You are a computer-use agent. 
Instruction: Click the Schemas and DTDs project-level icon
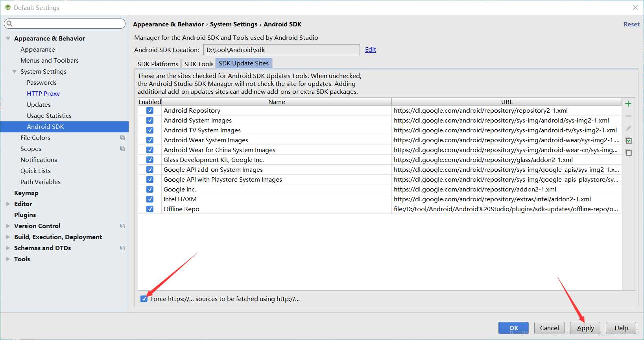(x=122, y=248)
